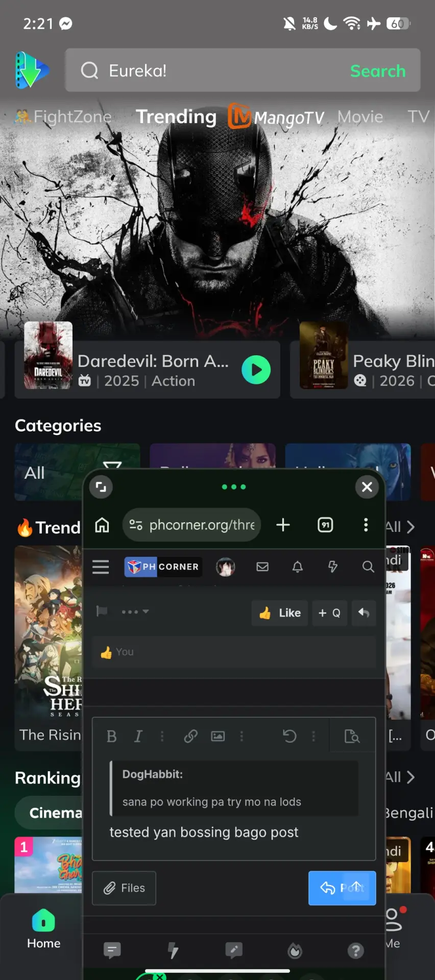Open the browser three-dot menu
Screen dimensions: 435x980
tap(366, 525)
